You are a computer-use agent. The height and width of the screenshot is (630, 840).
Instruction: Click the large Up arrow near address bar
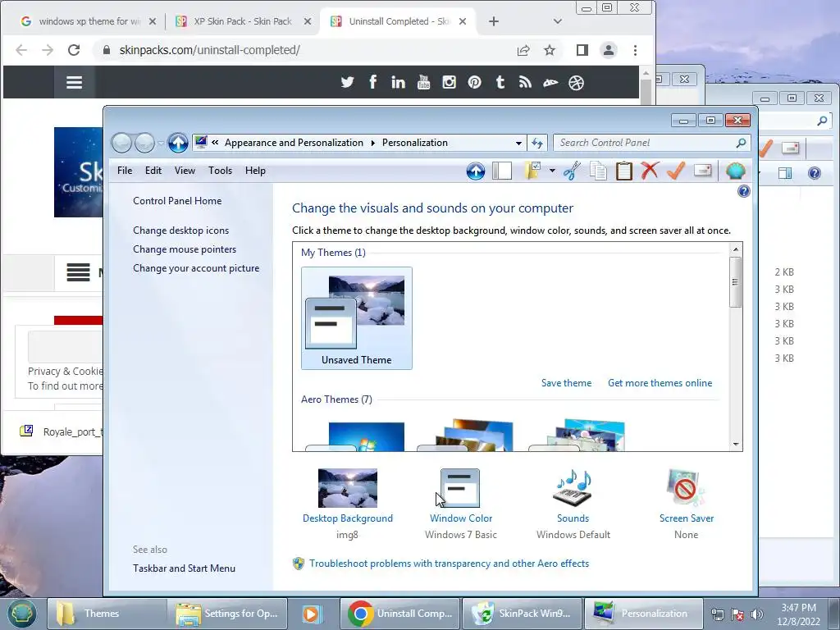tap(178, 143)
